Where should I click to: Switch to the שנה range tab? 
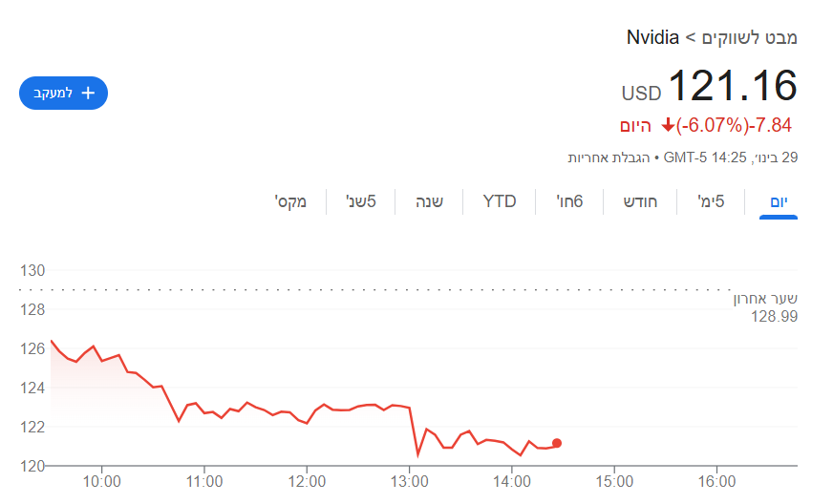point(429,201)
